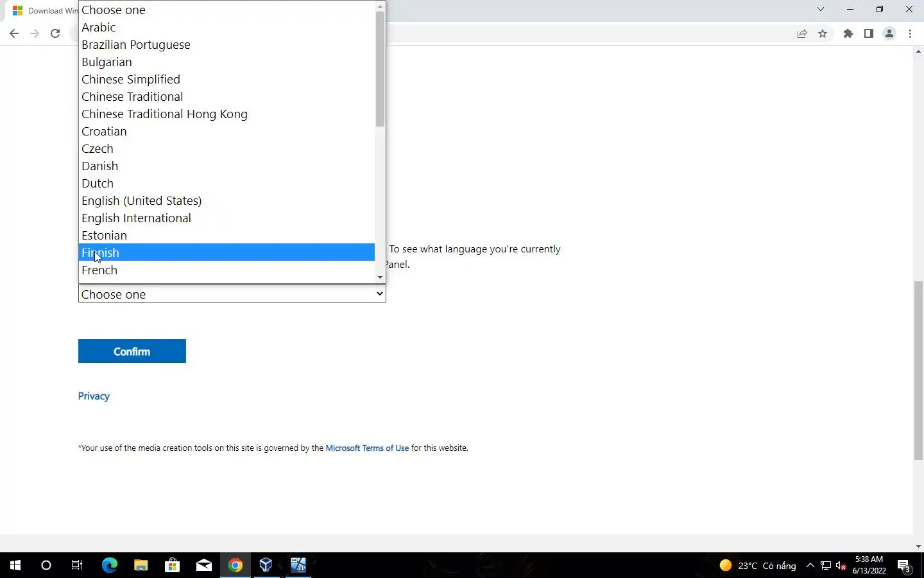Choose Bulgarian in the dropdown list
Screen dimensions: 924x578
point(227,62)
